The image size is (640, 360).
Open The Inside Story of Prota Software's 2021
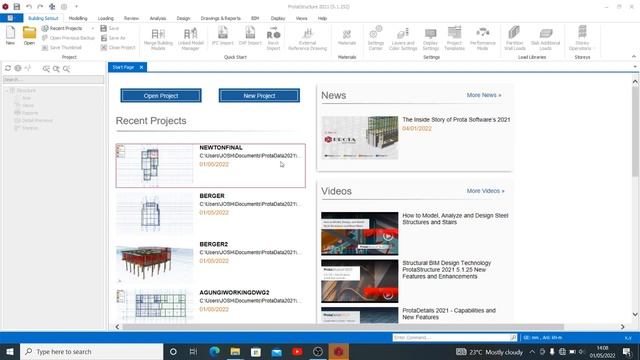tap(456, 120)
